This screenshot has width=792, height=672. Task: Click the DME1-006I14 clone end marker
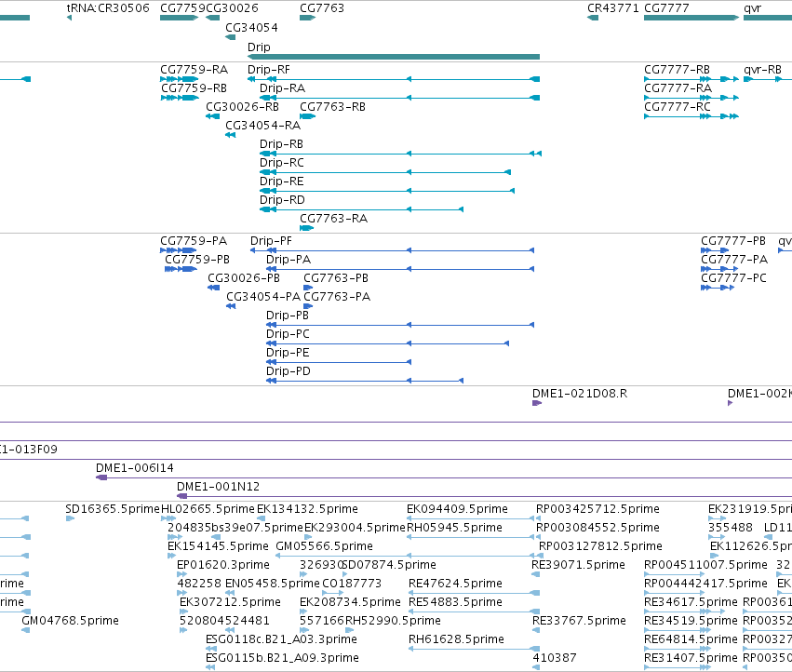click(x=101, y=477)
